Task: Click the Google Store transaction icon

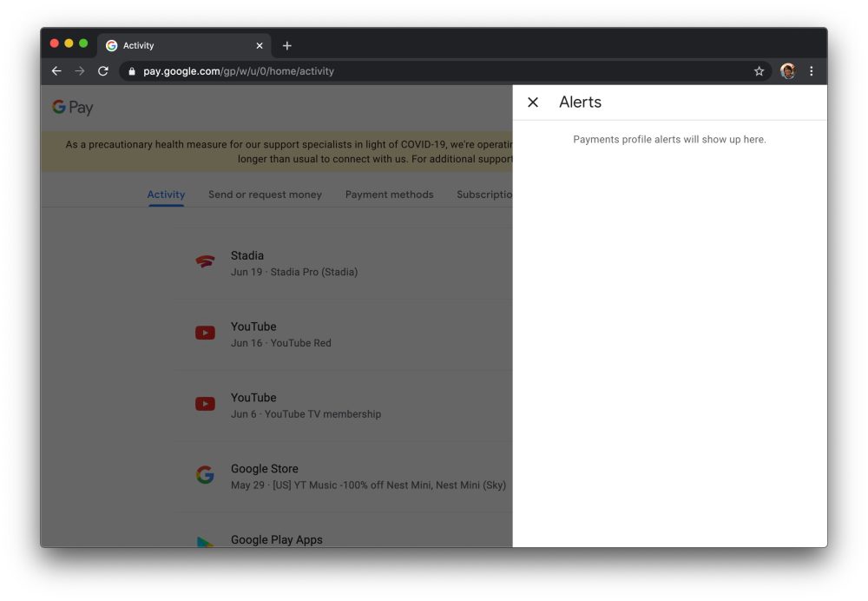Action: pyautogui.click(x=205, y=474)
